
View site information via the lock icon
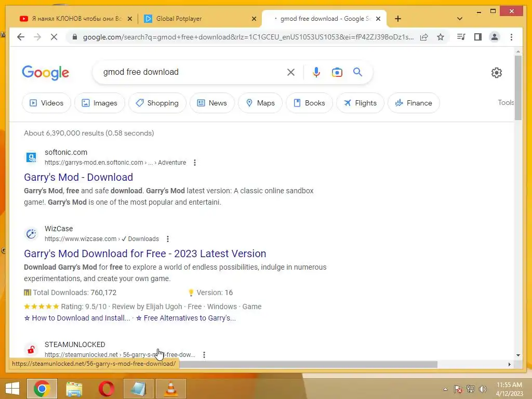pyautogui.click(x=75, y=37)
